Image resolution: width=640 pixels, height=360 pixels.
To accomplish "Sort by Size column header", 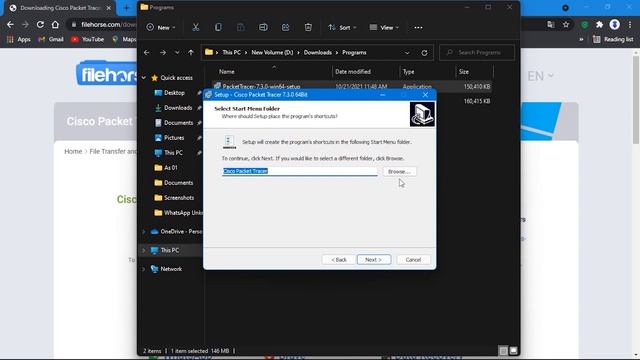I will point(464,71).
